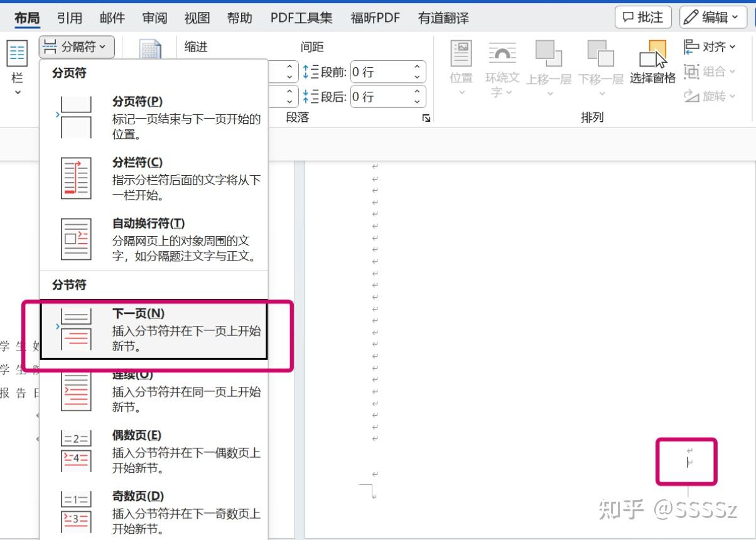Screen dimensions: 756x540
Task: Increase 段前 spacing with up arrow
Action: [x=418, y=67]
